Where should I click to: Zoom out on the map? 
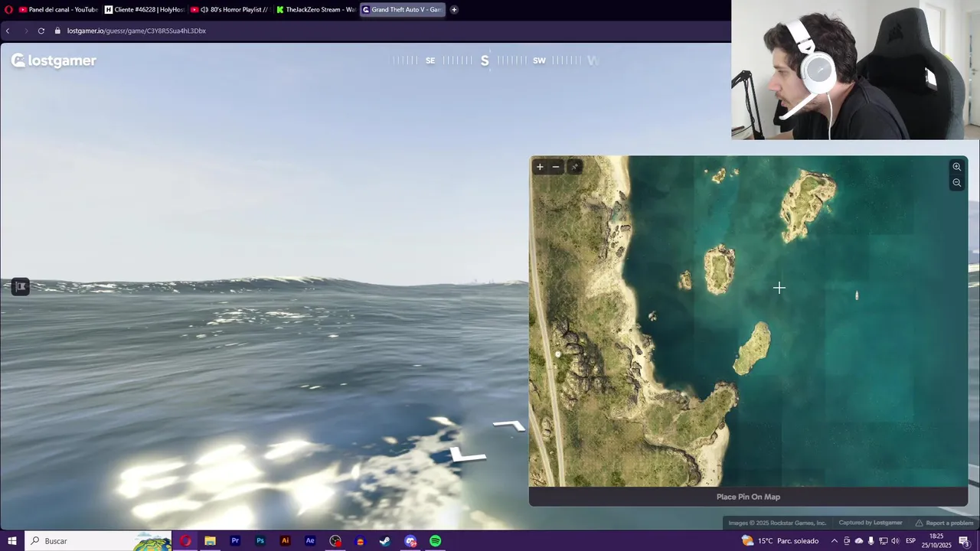[956, 183]
